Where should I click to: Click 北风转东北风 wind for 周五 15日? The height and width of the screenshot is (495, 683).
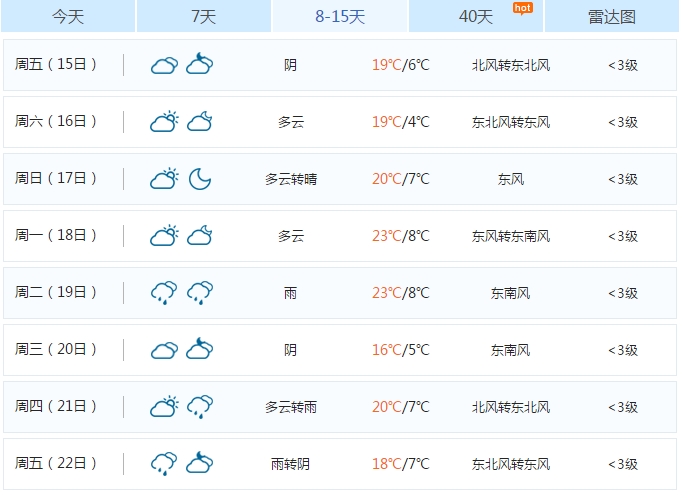coord(511,65)
